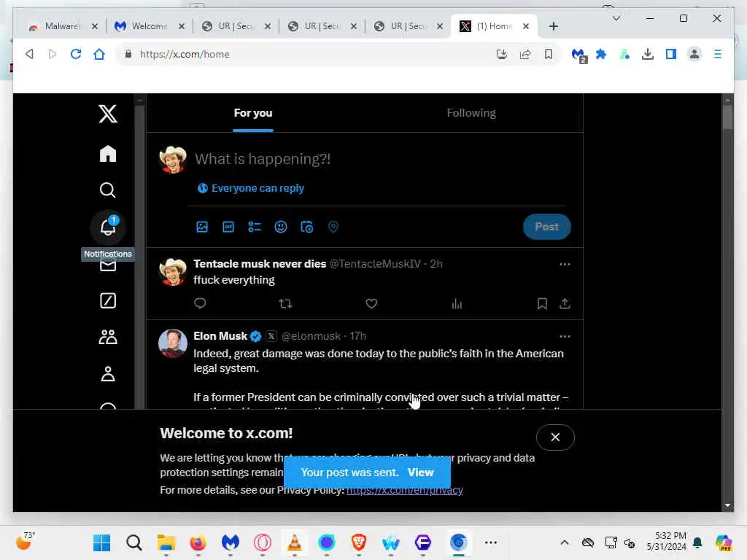Launch Brave browser from taskbar
The image size is (747, 560).
[359, 542]
